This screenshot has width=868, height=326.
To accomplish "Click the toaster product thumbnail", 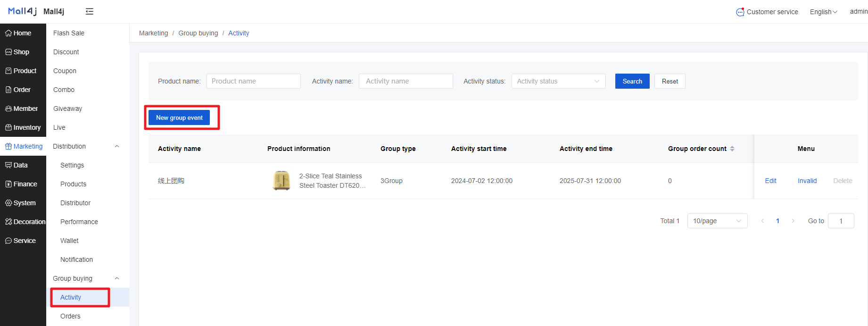I will 281,181.
